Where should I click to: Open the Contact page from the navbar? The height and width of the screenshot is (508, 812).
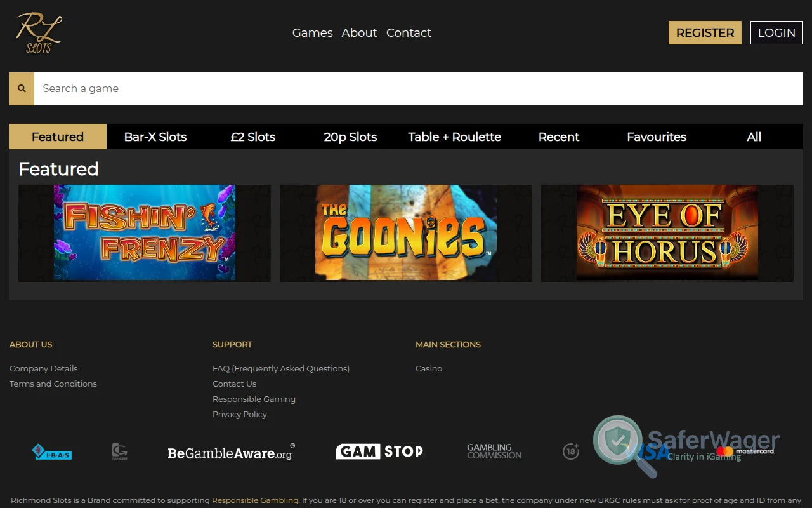409,32
